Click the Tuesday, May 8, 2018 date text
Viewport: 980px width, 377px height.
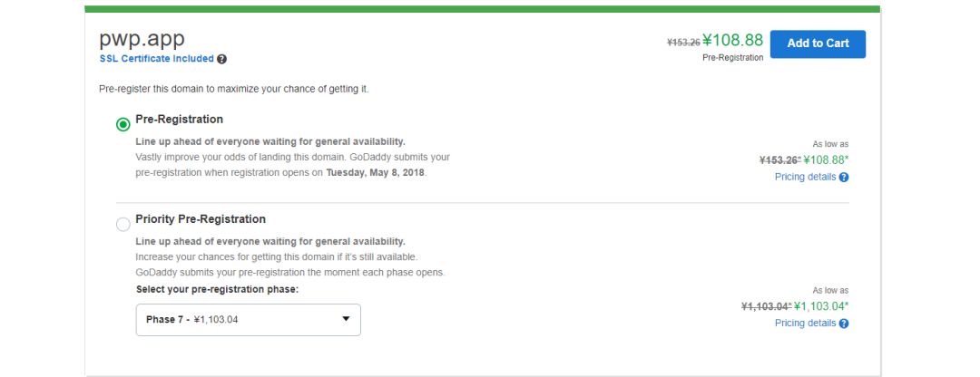[375, 171]
